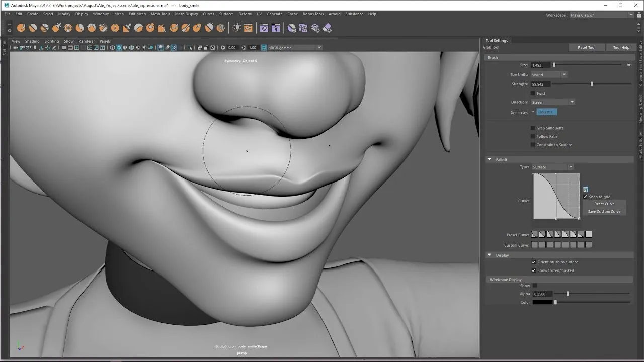Toggle grid display icon in the panel toolbar
The image size is (644, 362).
click(x=64, y=48)
